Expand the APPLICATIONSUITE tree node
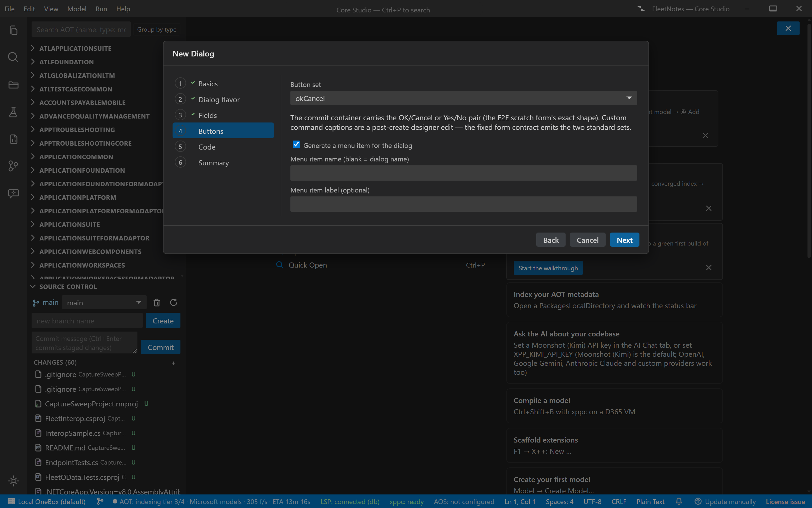 (x=32, y=224)
